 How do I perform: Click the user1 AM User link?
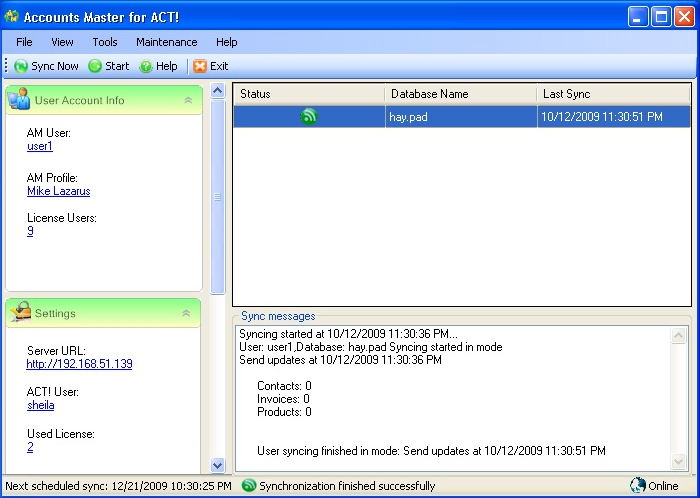tap(40, 146)
